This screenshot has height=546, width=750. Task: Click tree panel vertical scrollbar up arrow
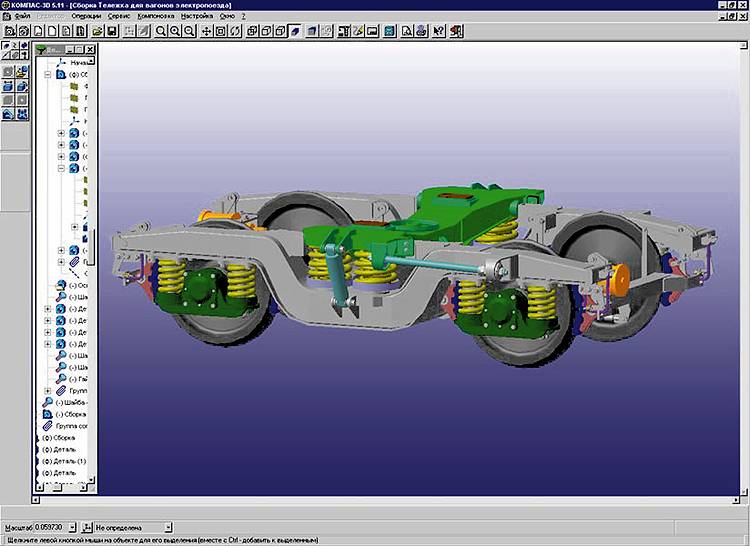point(91,61)
